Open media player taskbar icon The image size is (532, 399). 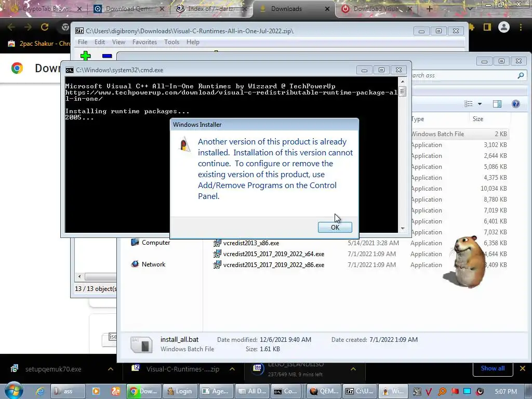96,391
